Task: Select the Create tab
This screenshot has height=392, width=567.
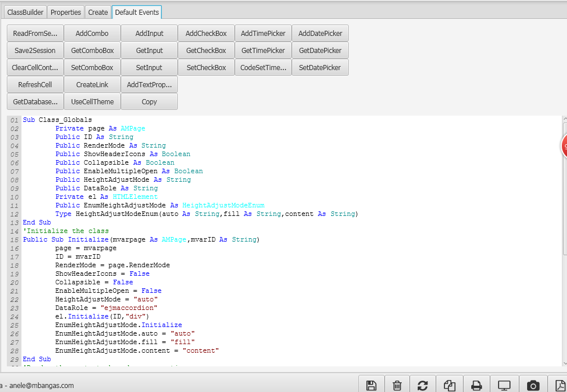Action: pos(98,12)
